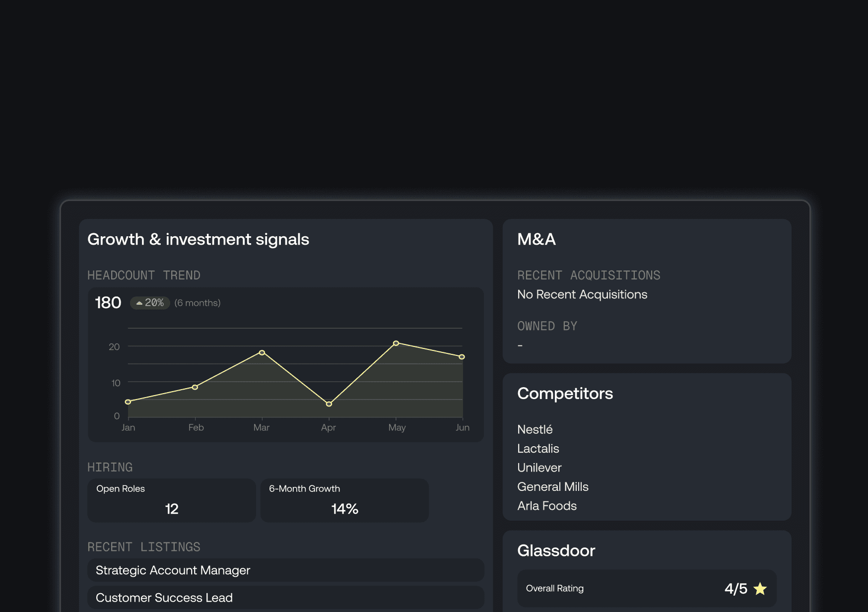Click the HEADCOUNT TREND heading
868x612 pixels.
point(144,275)
